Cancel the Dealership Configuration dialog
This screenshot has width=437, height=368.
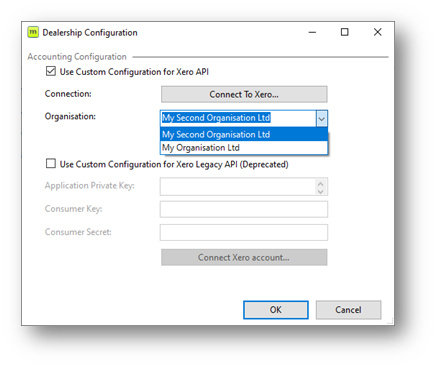pos(348,310)
